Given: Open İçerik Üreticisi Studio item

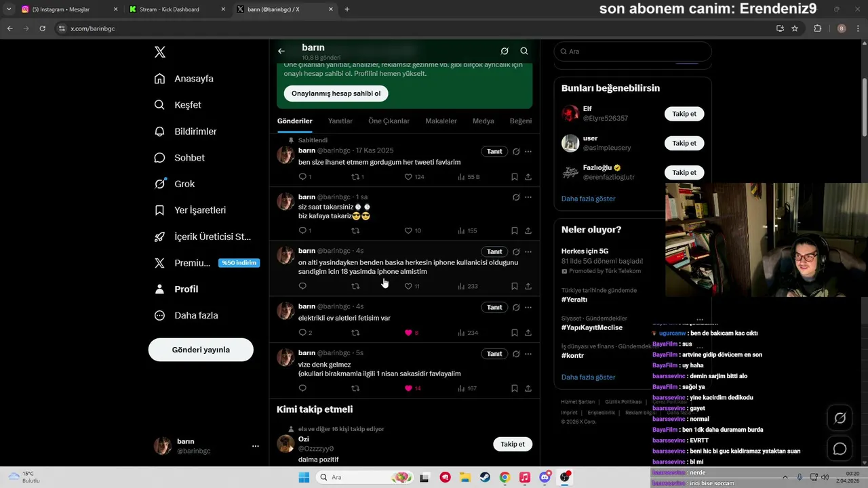Looking at the screenshot, I should point(203,237).
